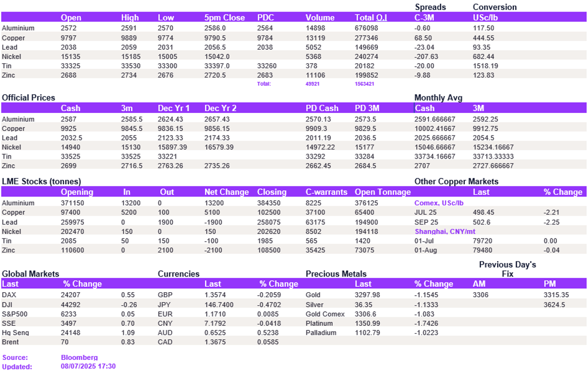The image size is (588, 376).
Task: Click AUD percent change 0.5238
Action: (x=268, y=332)
